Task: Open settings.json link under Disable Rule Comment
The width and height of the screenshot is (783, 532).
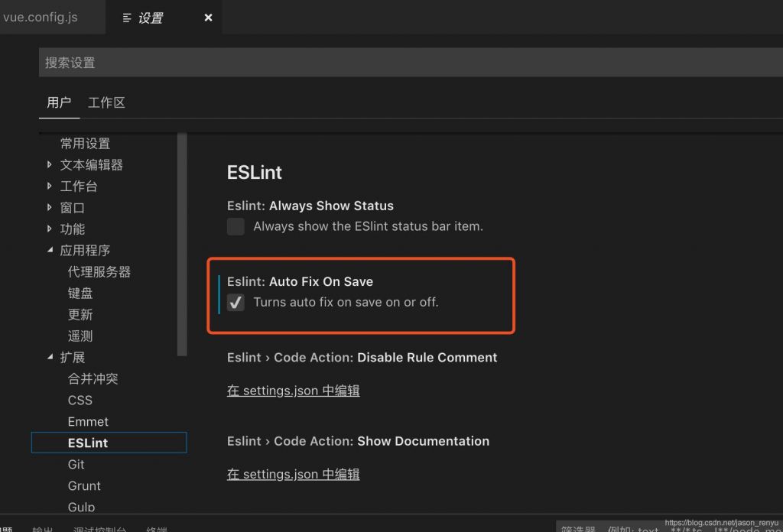Action: click(x=293, y=391)
